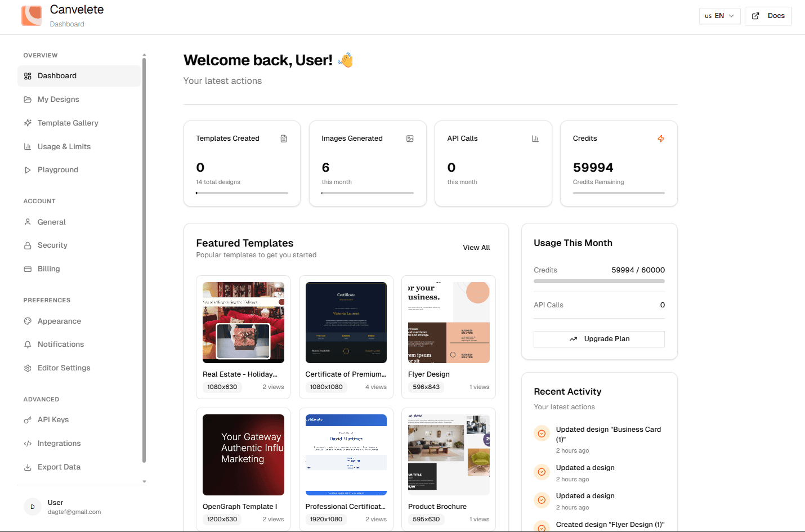Image resolution: width=805 pixels, height=532 pixels.
Task: Click the Templates Created document icon
Action: 284,138
